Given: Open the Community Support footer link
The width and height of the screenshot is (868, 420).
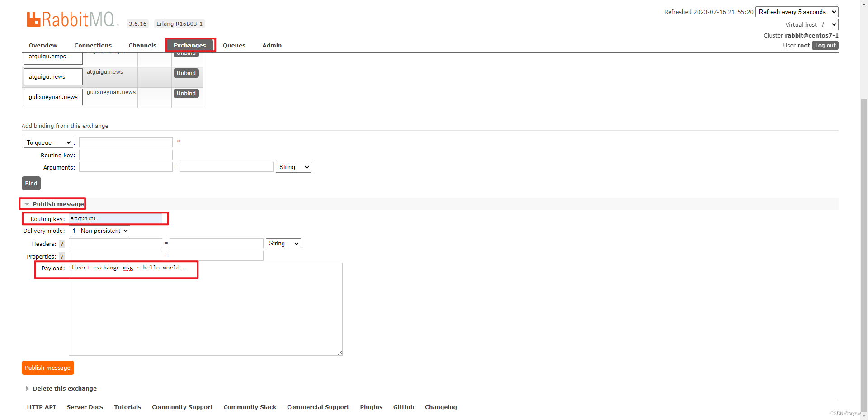Looking at the screenshot, I should (x=182, y=407).
